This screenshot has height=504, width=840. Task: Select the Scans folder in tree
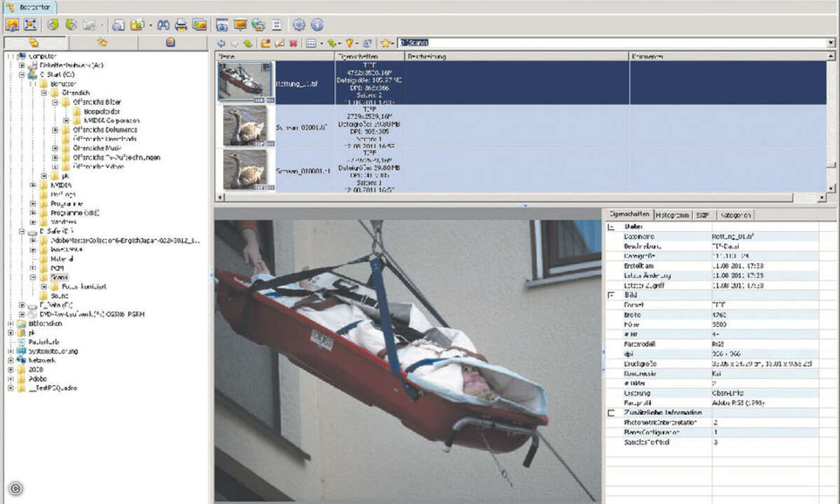59,277
